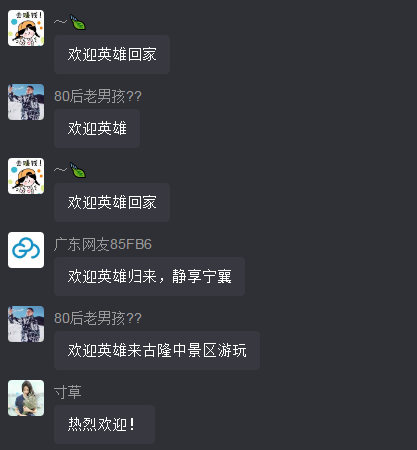Click the username 寸草
Viewport: 417px width, 450px height.
[x=68, y=392]
